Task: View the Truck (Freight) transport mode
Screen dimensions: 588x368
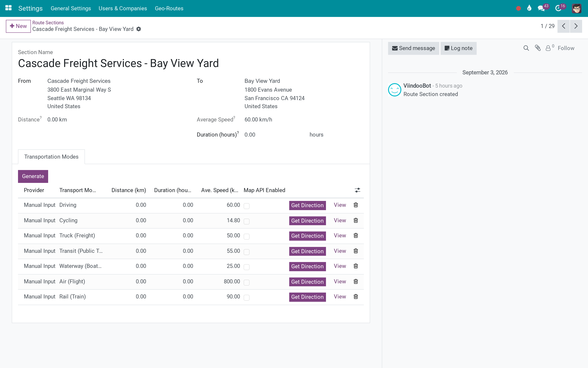Action: point(340,235)
